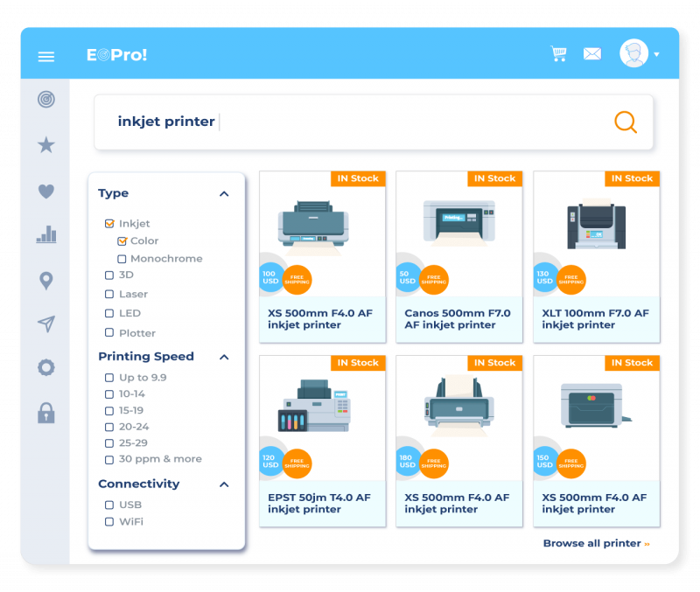Uncheck the Color checkbox
This screenshot has height=592, width=700.
pyautogui.click(x=122, y=240)
